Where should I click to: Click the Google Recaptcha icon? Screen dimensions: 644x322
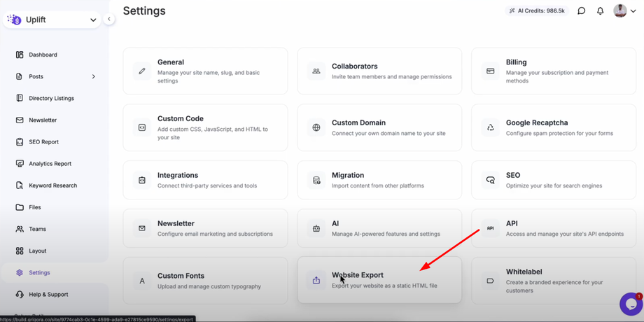[491, 127]
